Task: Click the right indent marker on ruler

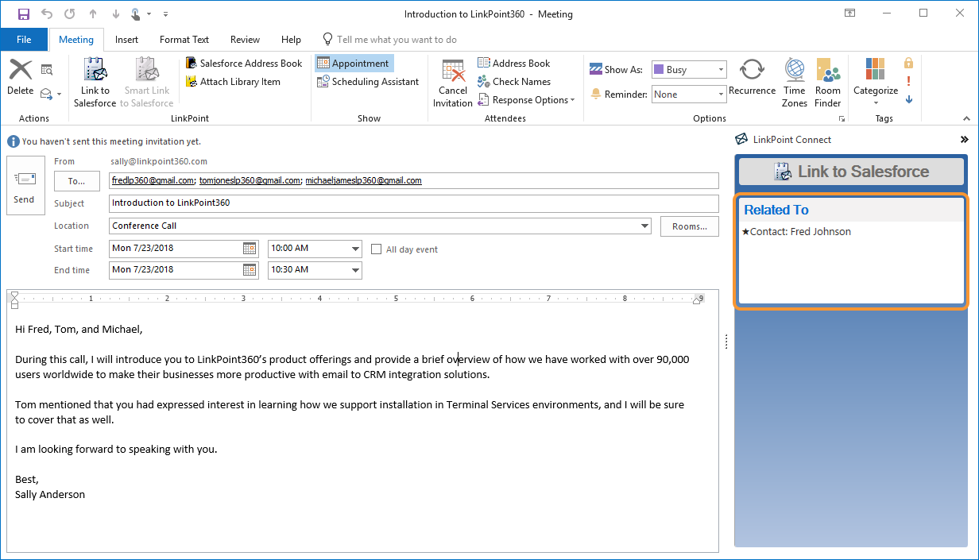Action: click(x=698, y=299)
